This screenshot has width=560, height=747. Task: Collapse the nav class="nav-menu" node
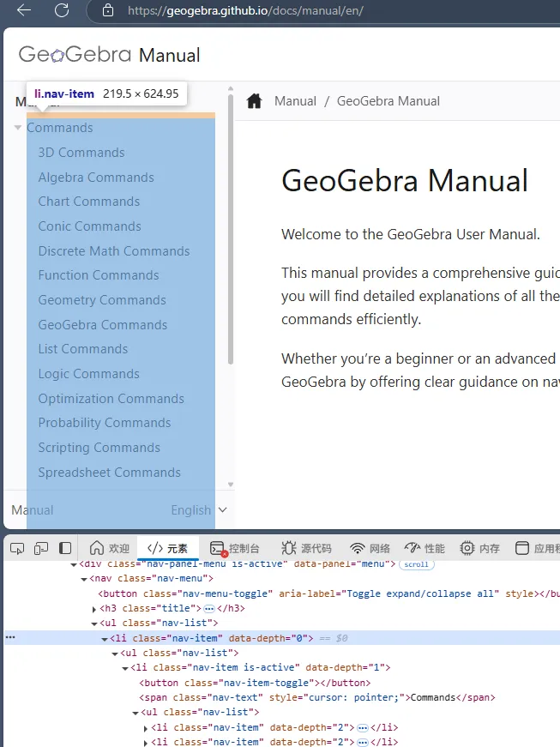84,579
